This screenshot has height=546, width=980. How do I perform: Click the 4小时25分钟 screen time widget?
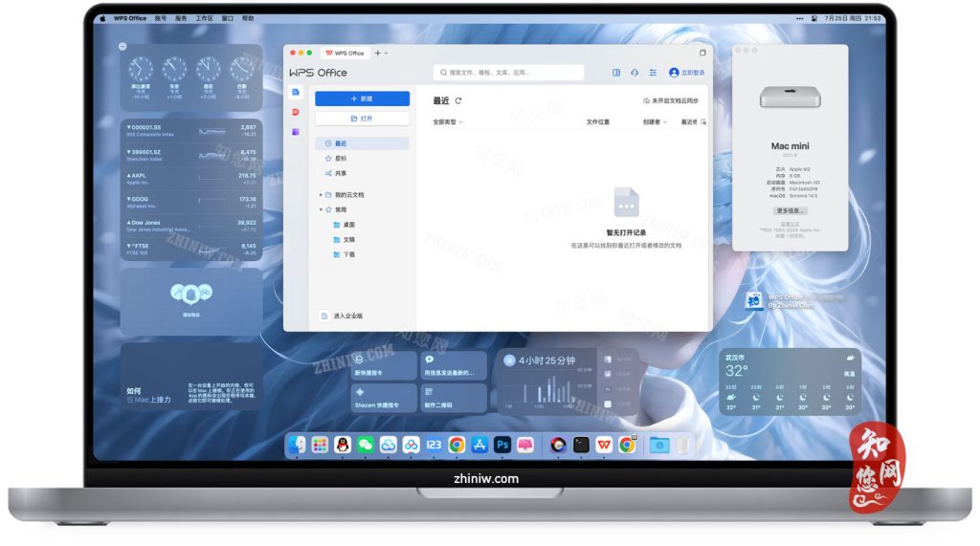(x=568, y=382)
